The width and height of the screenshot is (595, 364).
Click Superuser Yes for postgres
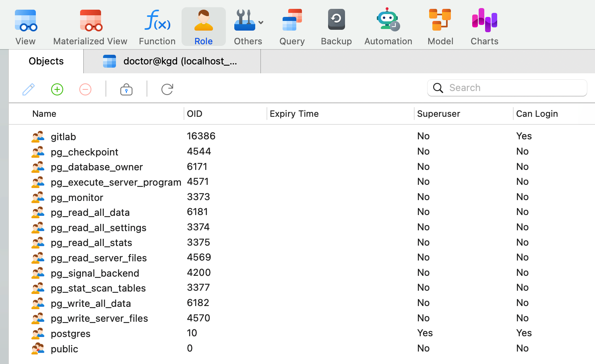(425, 333)
